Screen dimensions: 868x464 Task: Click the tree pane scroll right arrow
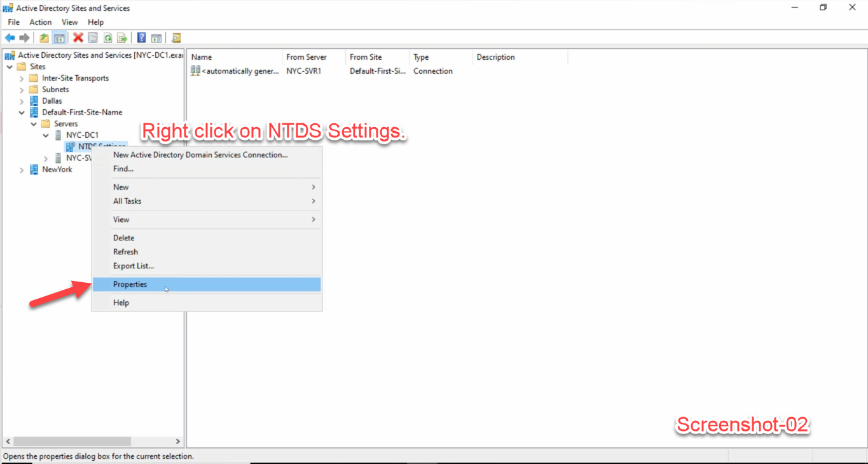[x=178, y=441]
